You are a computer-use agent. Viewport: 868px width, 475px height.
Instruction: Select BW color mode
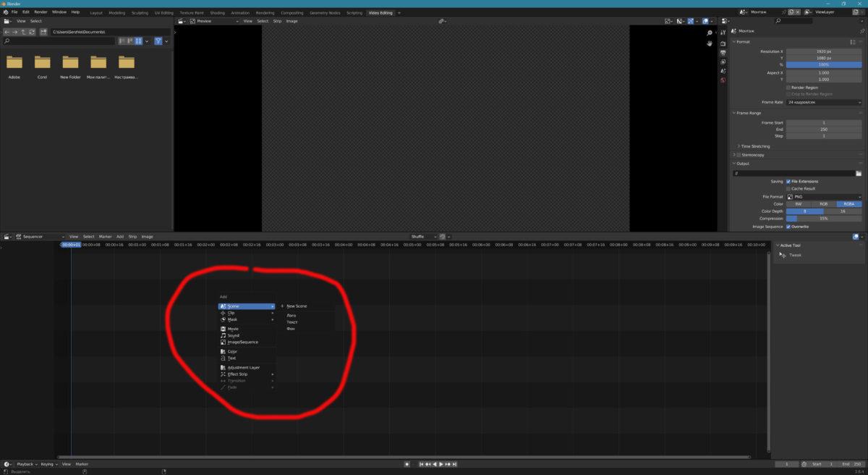click(x=799, y=204)
